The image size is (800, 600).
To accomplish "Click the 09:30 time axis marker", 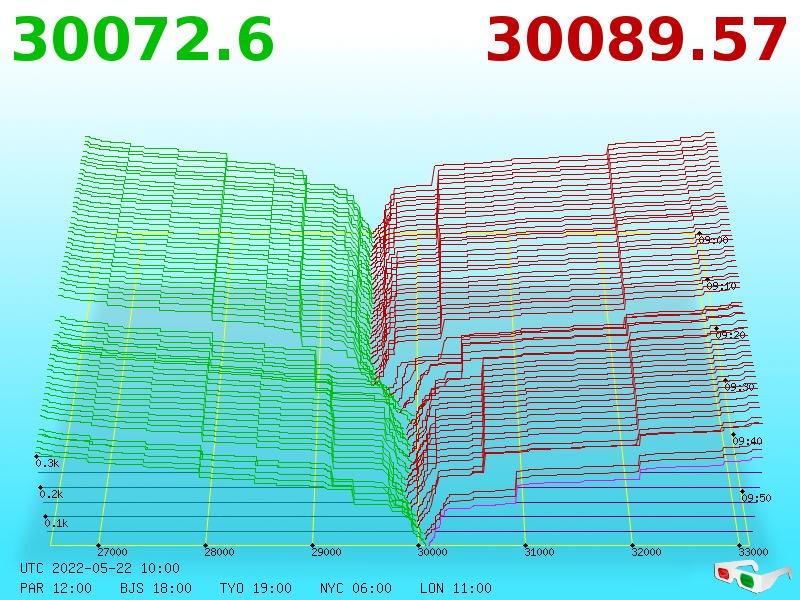I will [739, 387].
